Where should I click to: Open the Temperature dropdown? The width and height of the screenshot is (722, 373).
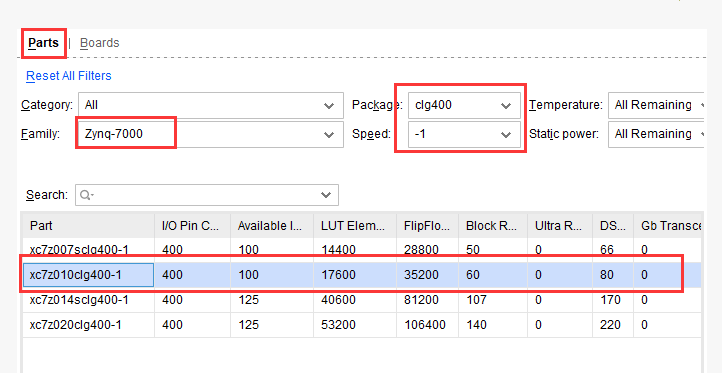(x=656, y=105)
